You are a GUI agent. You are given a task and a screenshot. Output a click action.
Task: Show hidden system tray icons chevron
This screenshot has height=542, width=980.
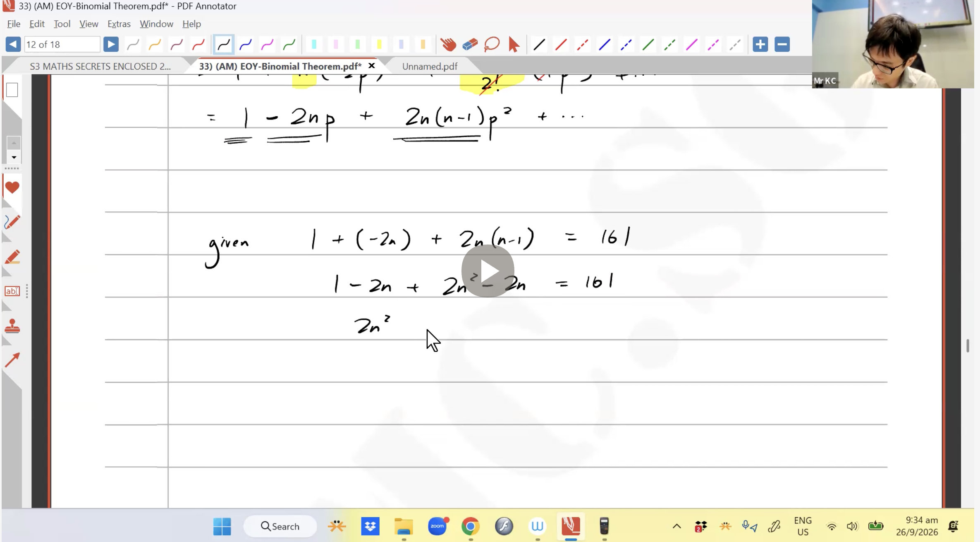click(x=676, y=526)
